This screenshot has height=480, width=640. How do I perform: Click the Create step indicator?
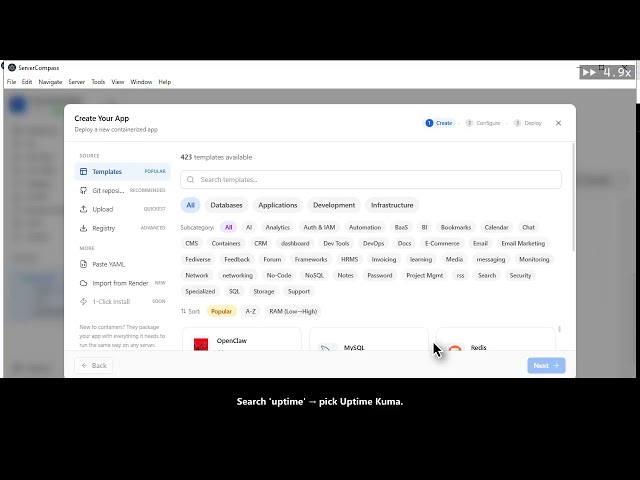click(439, 123)
